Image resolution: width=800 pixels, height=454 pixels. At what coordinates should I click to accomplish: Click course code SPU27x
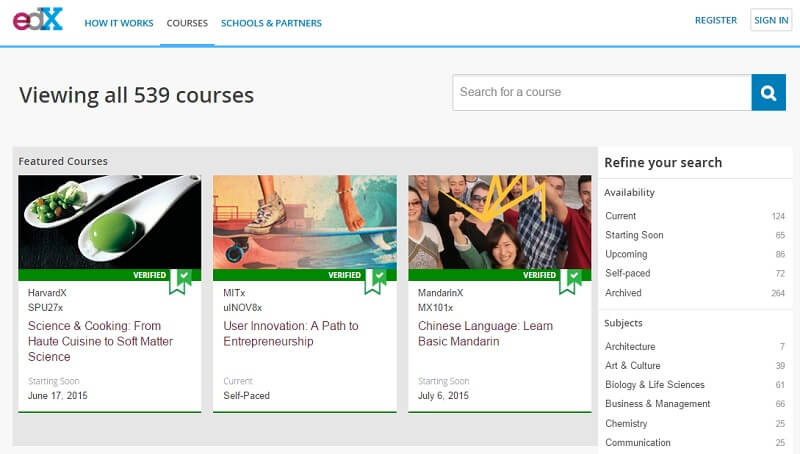[45, 308]
